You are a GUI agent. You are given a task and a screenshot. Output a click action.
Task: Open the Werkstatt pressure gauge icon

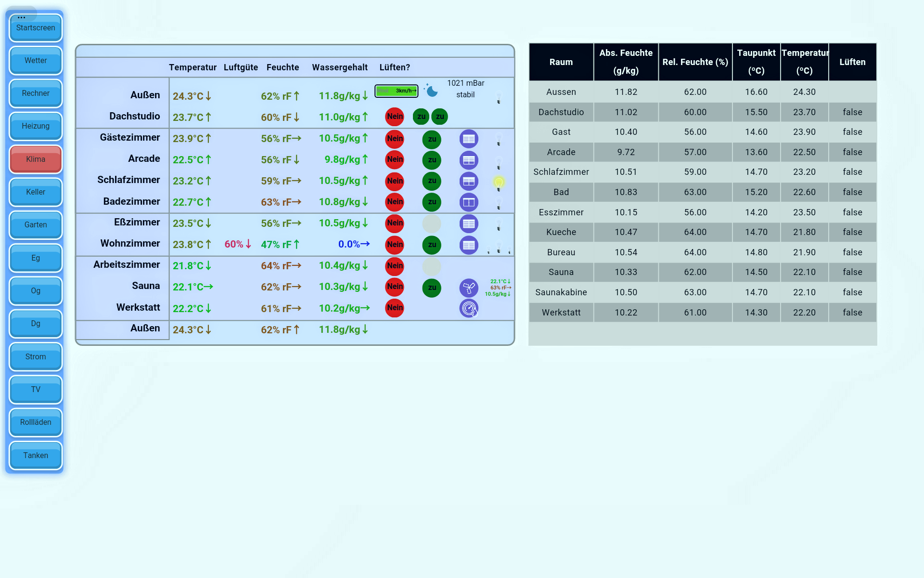pos(469,308)
